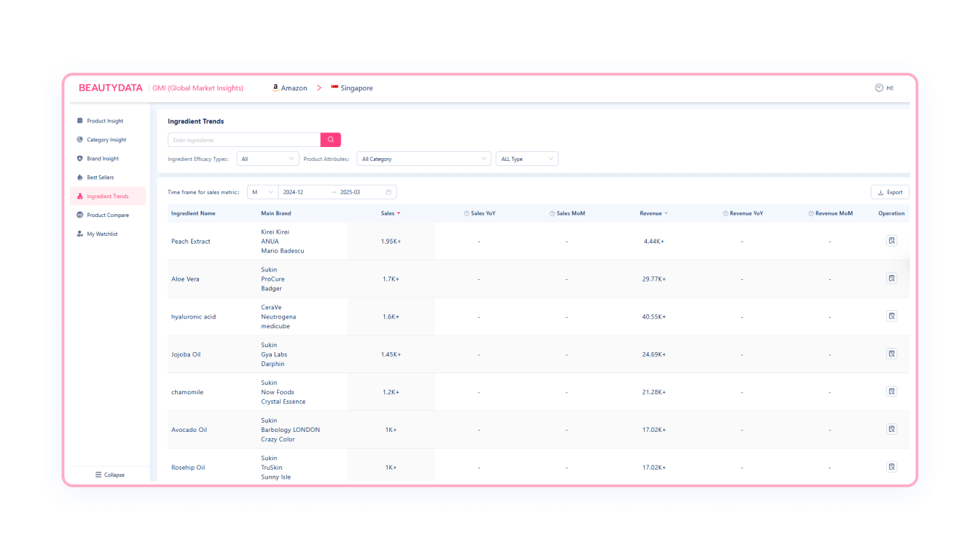This screenshot has height=560, width=980.
Task: Click the 40.55K+ revenue value
Action: (654, 317)
